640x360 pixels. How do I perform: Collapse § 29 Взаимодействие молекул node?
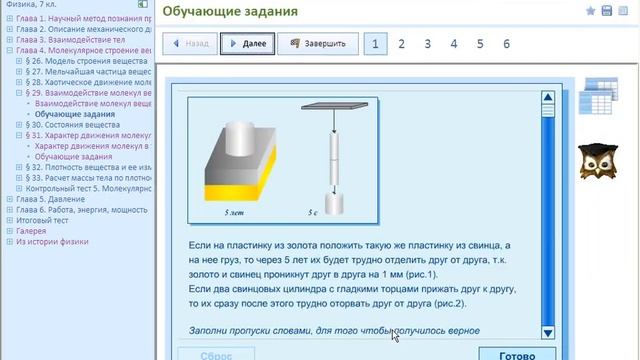(x=19, y=93)
